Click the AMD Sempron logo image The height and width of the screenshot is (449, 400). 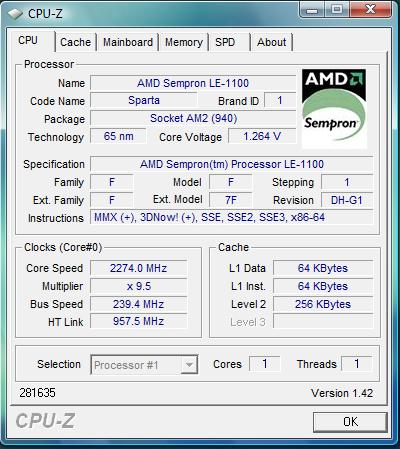coord(334,109)
